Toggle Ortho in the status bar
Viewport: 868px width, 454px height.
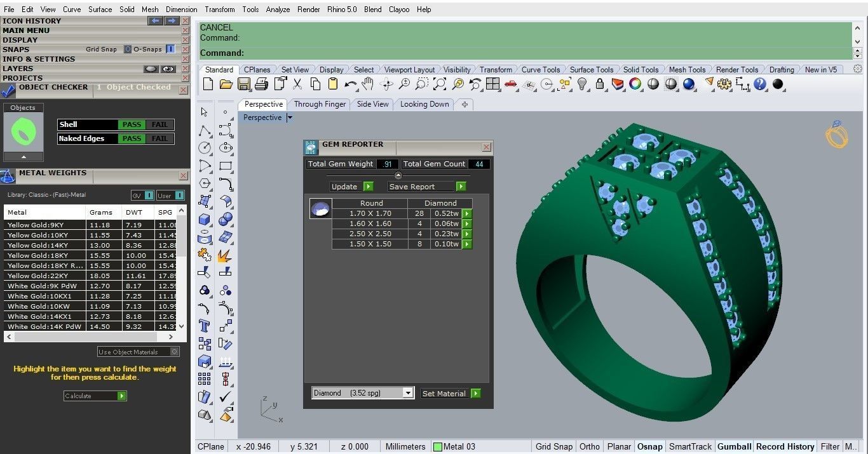click(x=590, y=446)
